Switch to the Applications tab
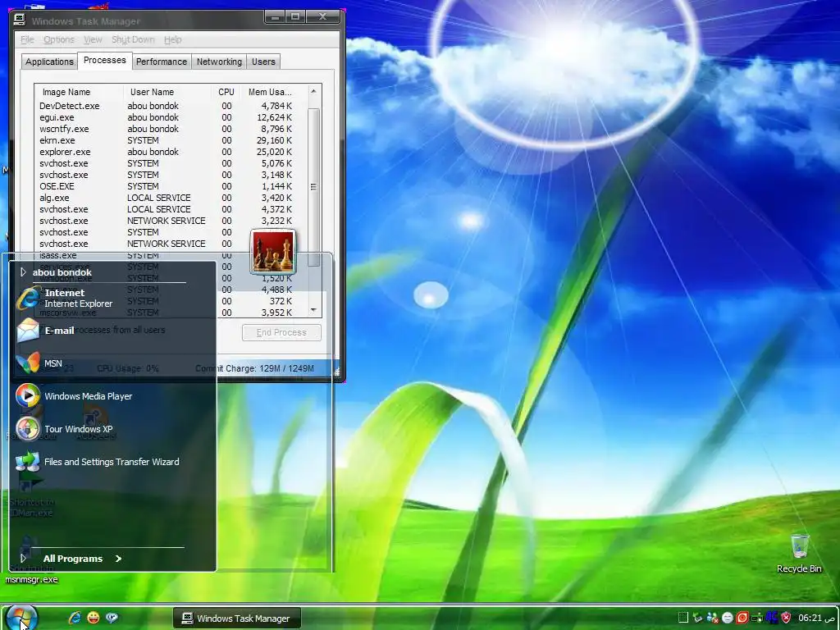The image size is (840, 630). pos(49,62)
